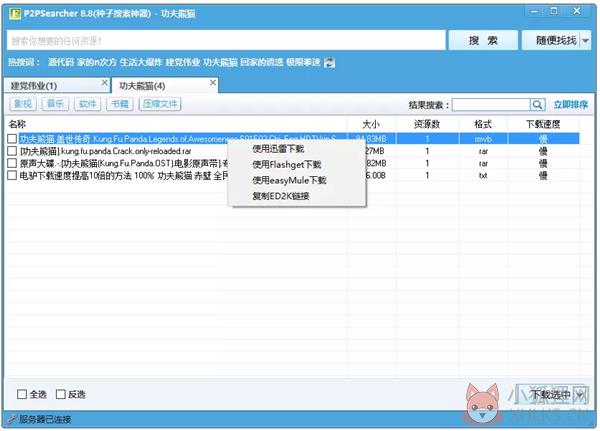The height and width of the screenshot is (431, 600).
Task: Filter results by 压缩文件
Action: pos(160,104)
